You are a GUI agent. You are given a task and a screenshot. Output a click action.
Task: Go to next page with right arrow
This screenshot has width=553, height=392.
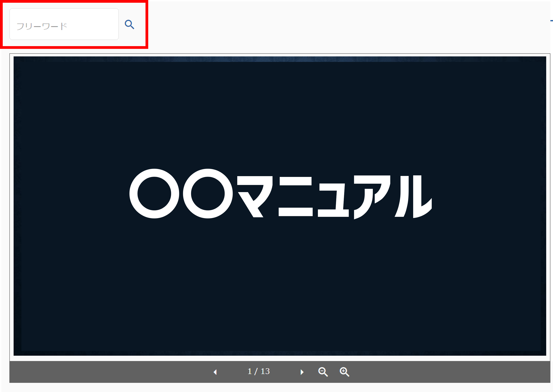302,372
